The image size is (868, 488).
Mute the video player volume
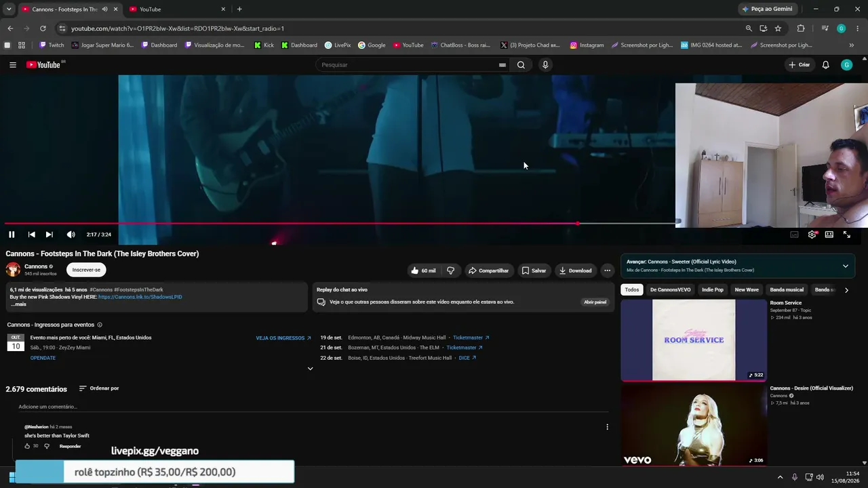coord(71,235)
